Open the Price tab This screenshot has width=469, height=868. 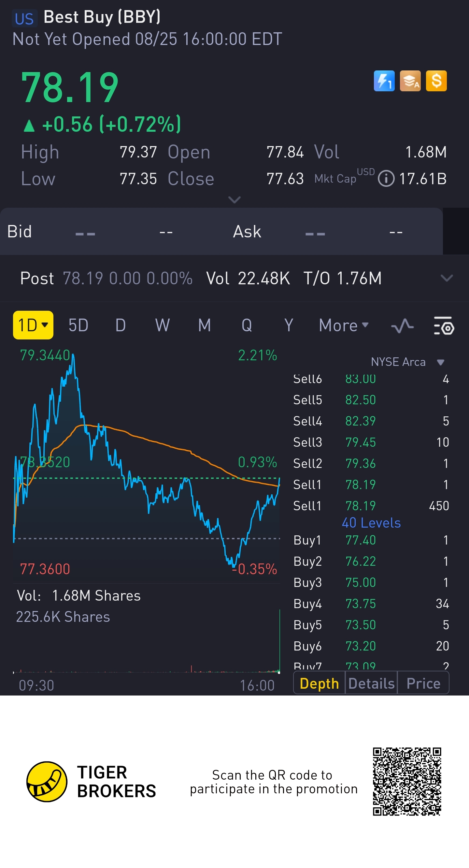click(423, 683)
